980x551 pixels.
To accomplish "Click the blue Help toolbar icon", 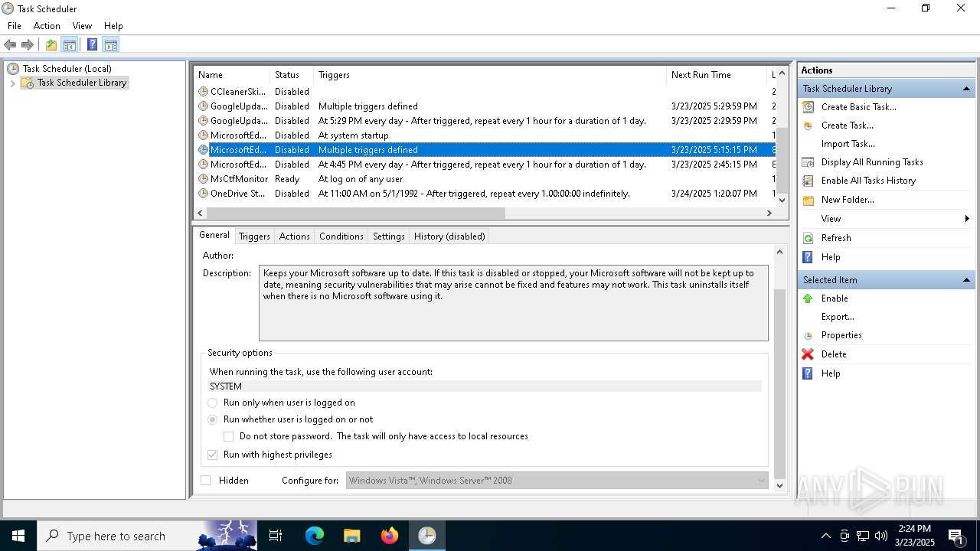I will click(x=92, y=45).
